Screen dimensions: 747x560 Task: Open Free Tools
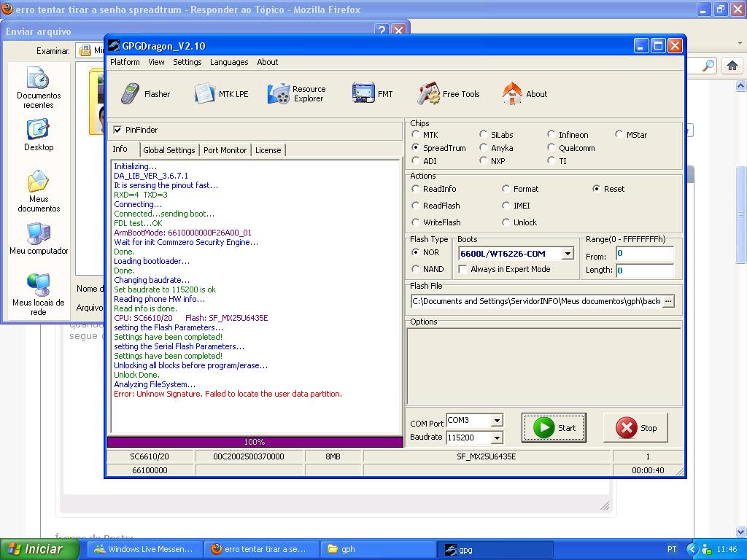449,94
